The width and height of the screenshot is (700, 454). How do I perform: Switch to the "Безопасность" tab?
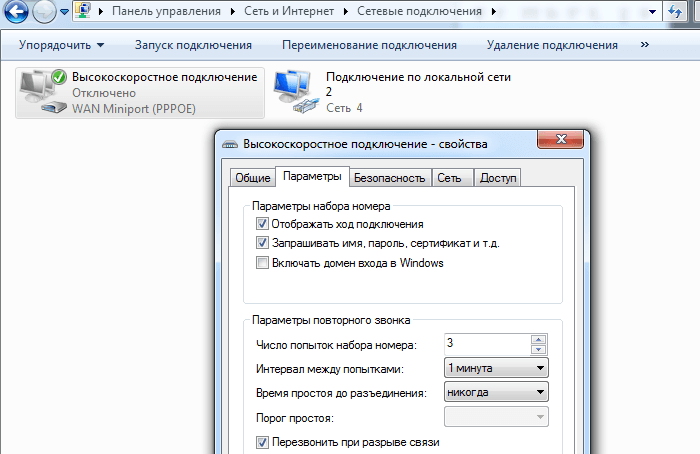389,178
